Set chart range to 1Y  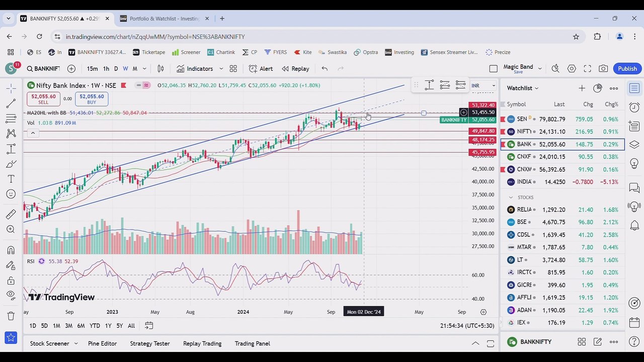tap(108, 326)
